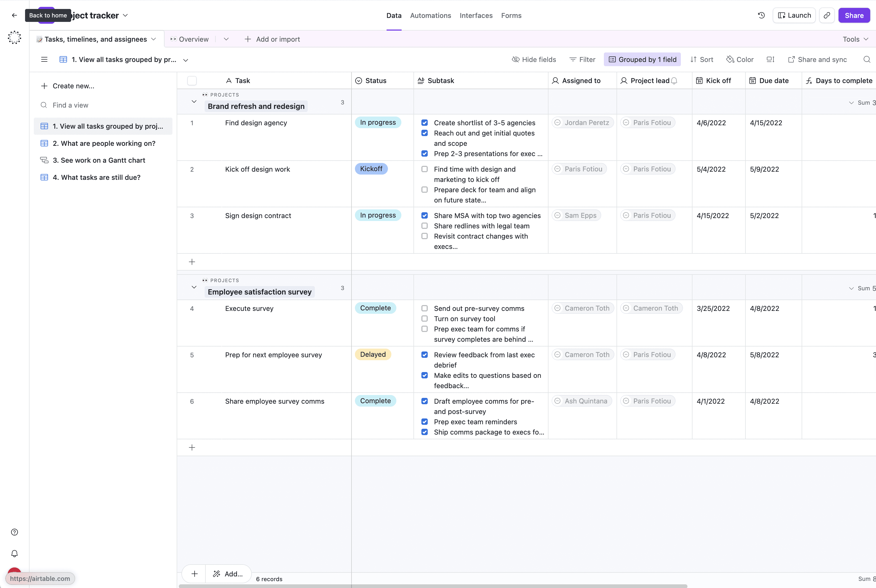Open the row height icon
The height and width of the screenshot is (588, 876).
[770, 60]
